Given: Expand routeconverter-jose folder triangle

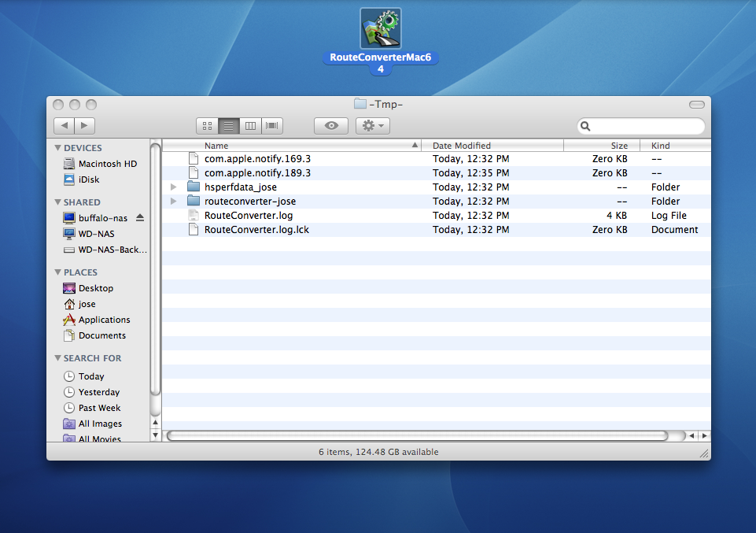Looking at the screenshot, I should [174, 201].
